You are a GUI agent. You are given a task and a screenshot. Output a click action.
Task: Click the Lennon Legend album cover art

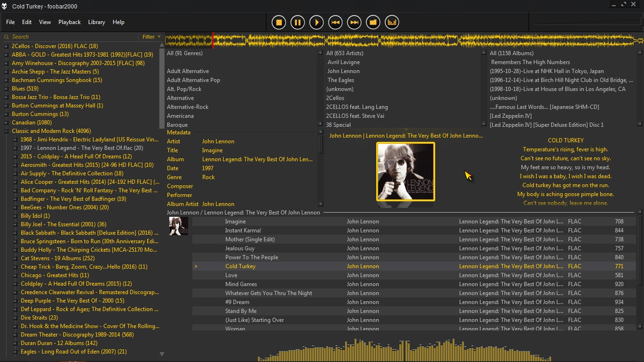(x=405, y=172)
